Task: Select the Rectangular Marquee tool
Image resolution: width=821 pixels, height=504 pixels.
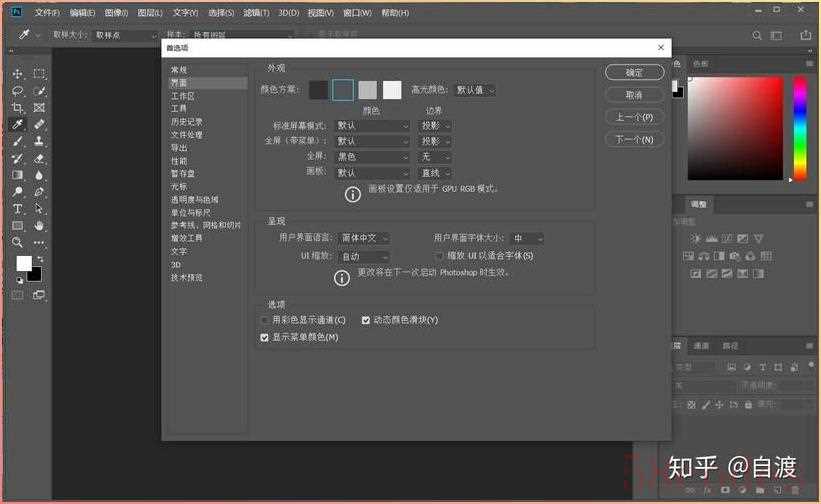Action: tap(39, 74)
